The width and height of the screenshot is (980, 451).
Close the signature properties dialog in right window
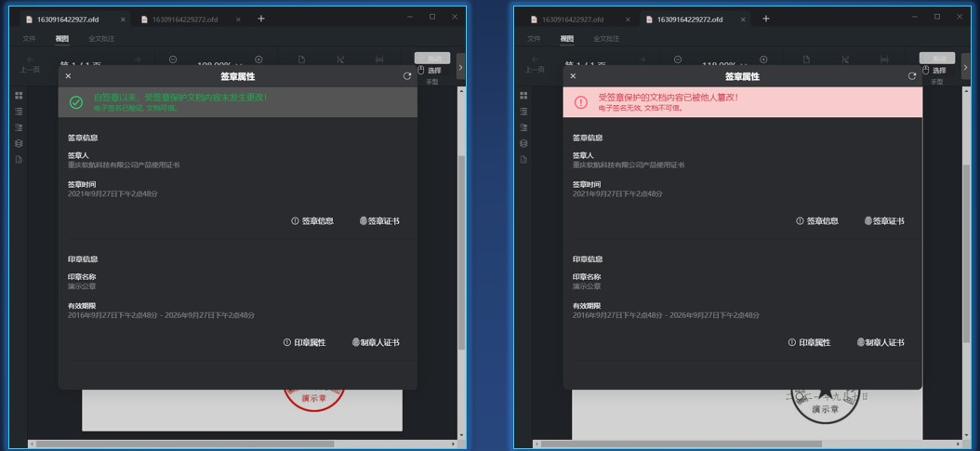point(573,76)
